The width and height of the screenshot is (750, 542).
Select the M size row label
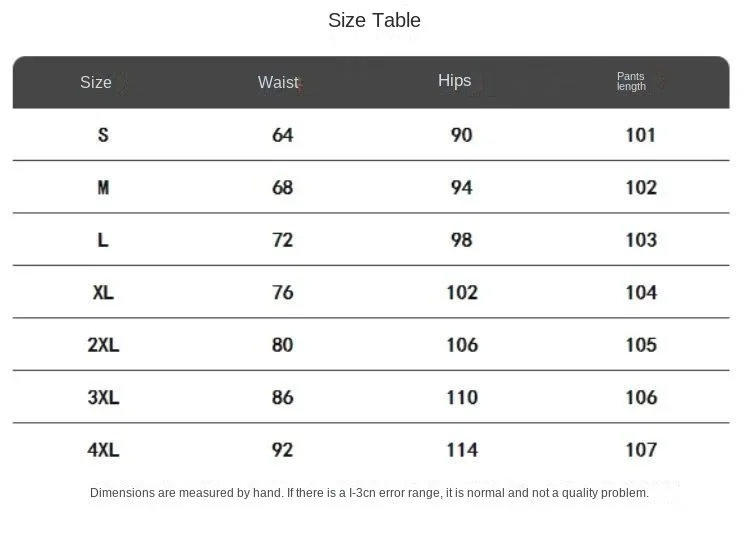pos(103,188)
